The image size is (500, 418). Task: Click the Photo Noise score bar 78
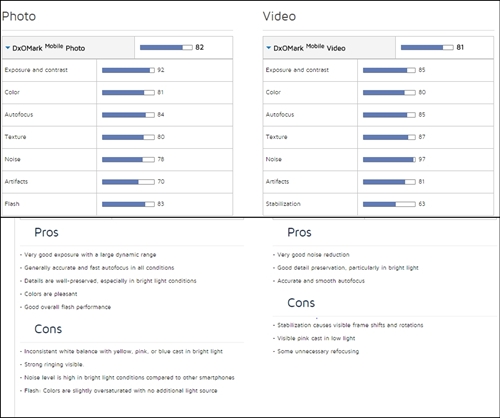[128, 159]
